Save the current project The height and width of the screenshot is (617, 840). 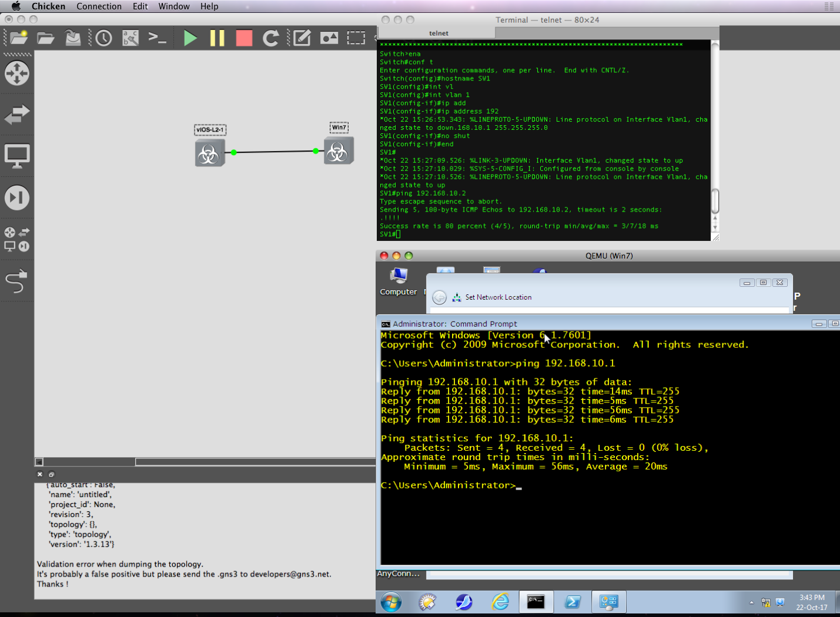73,38
